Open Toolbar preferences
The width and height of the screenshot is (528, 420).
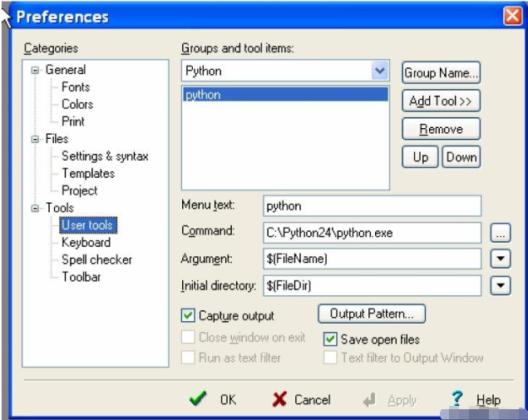81,277
